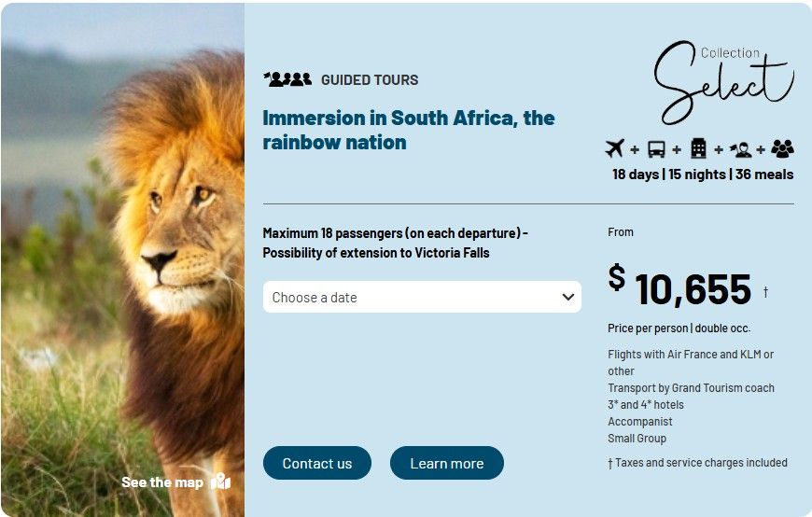
Task: Click the hotel building icon
Action: coord(698,148)
